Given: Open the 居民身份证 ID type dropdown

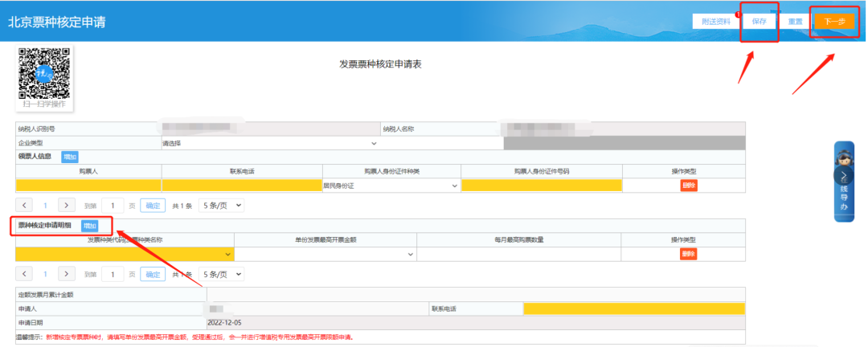Looking at the screenshot, I should point(391,186).
